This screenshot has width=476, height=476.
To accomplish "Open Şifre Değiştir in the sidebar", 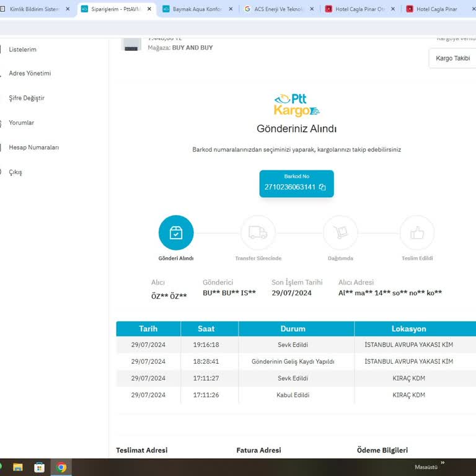I will pos(27,98).
